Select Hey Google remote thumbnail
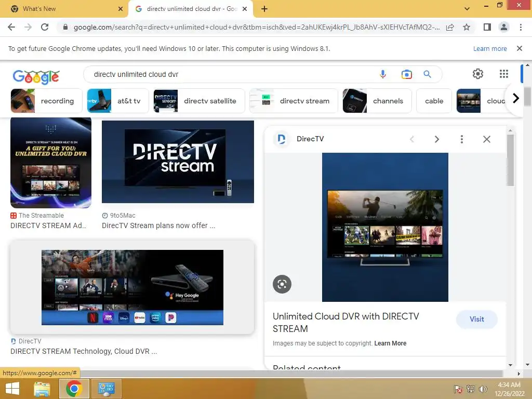The width and height of the screenshot is (532, 399). [x=132, y=287]
